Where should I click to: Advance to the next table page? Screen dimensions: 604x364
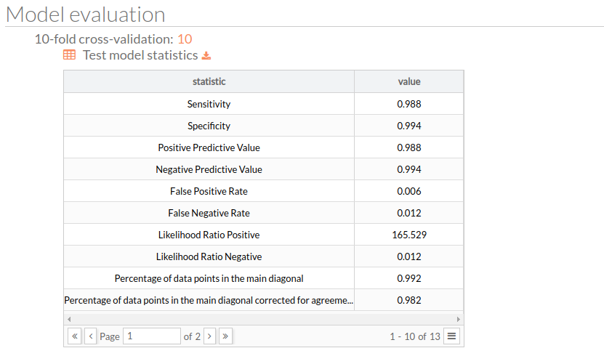coord(209,336)
